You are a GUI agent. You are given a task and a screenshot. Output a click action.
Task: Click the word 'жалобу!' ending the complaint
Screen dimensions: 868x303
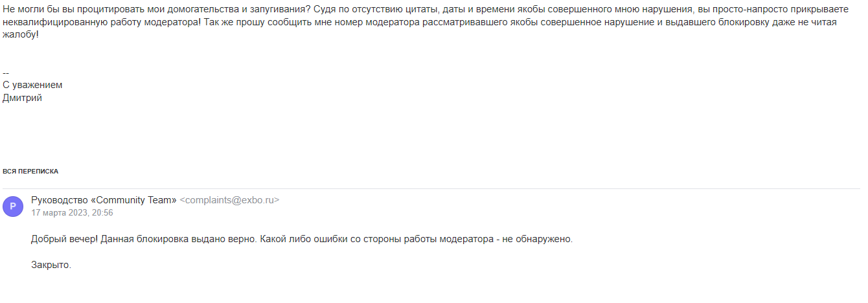(20, 34)
